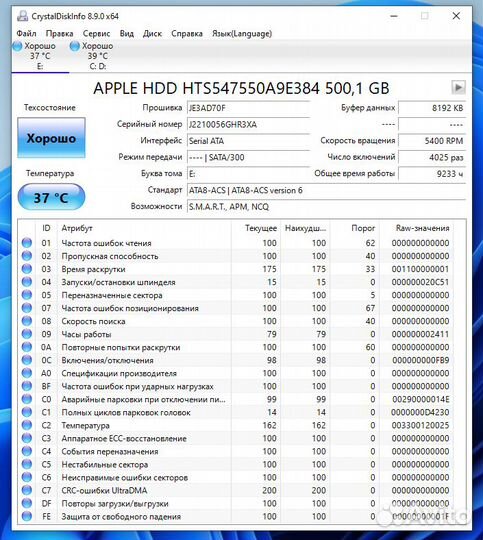Select Защита от свободного падения attribute text

click(x=121, y=517)
